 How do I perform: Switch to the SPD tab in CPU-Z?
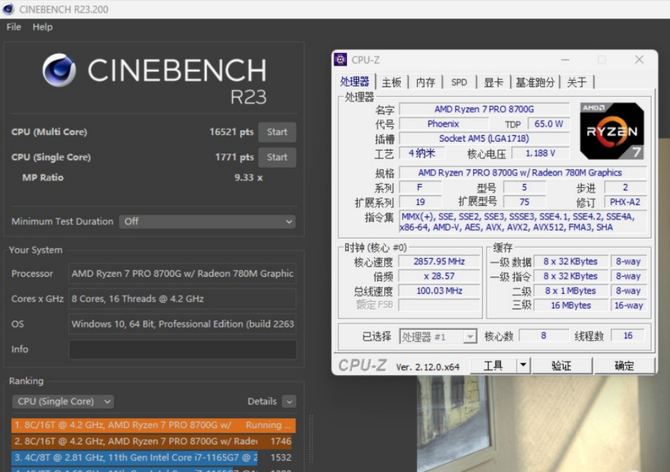coord(459,82)
